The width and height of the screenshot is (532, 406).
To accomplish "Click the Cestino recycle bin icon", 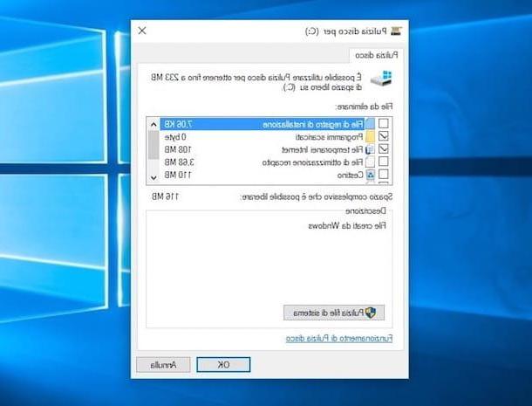I will click(370, 175).
